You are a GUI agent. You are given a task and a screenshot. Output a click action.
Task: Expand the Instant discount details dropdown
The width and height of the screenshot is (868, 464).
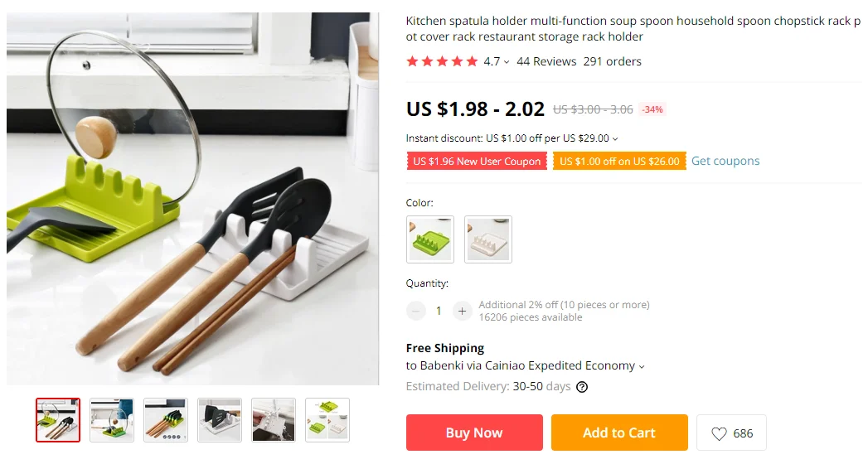(x=615, y=139)
